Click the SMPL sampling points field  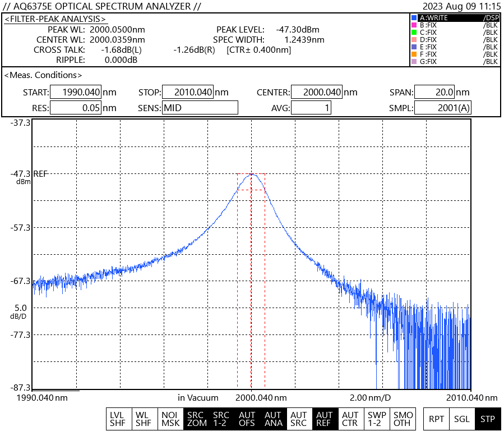pyautogui.click(x=443, y=108)
